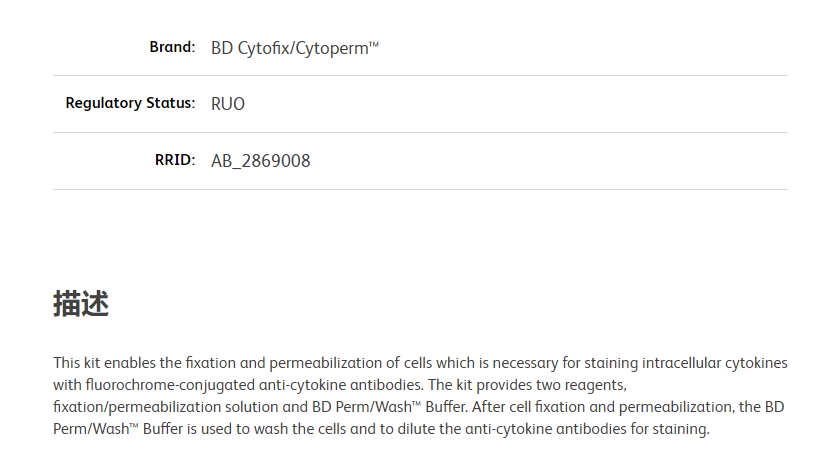The height and width of the screenshot is (463, 828).
Task: Click the "RRID:" field label
Action: 175,160
